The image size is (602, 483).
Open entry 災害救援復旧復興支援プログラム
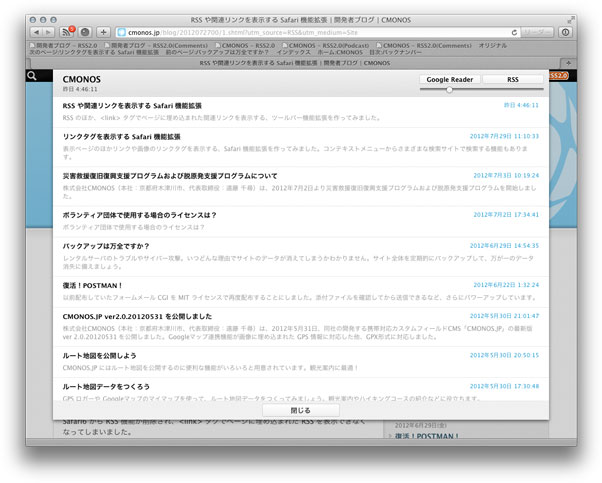pos(170,176)
